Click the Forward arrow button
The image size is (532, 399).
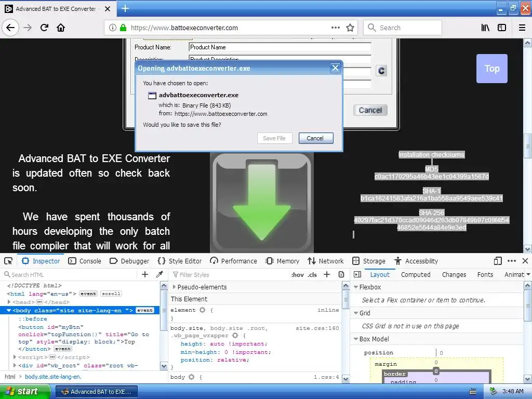(x=28, y=28)
